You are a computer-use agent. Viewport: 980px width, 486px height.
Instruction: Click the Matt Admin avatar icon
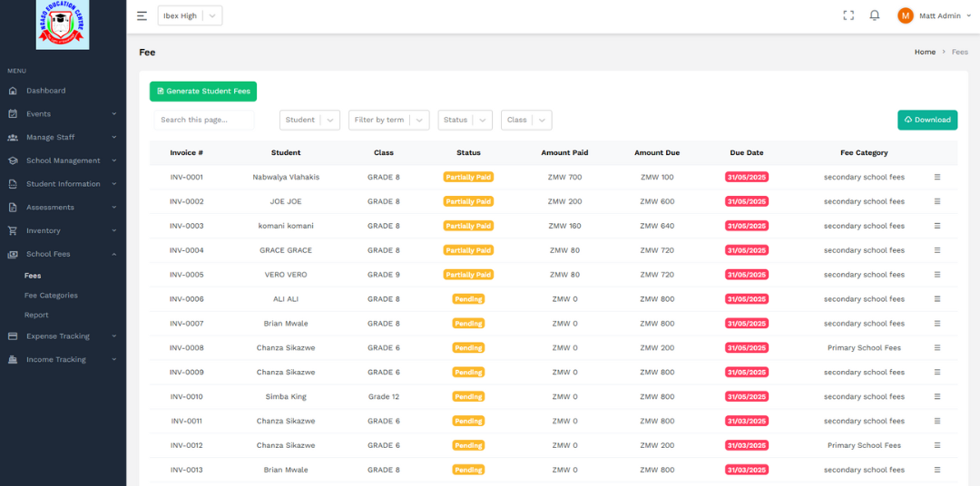(905, 15)
